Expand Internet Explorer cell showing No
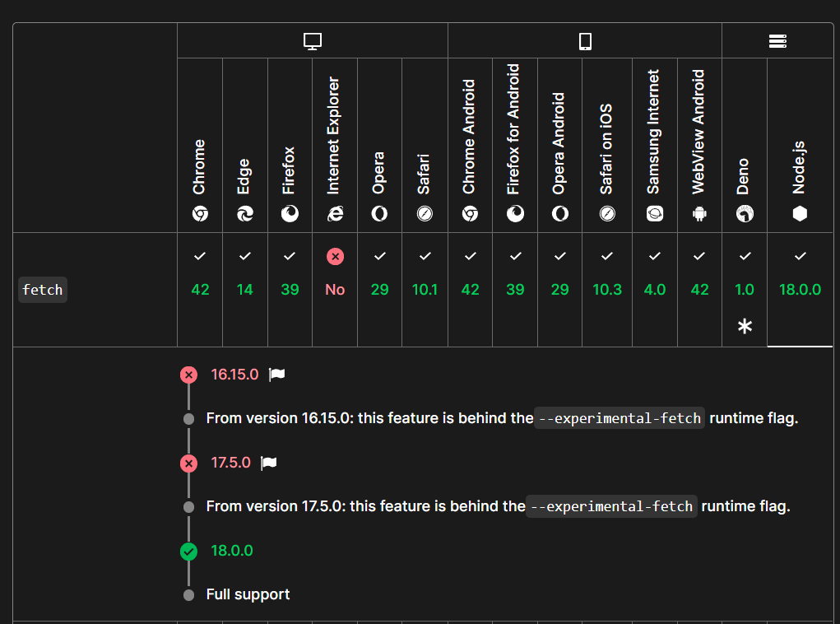Image resolution: width=840 pixels, height=624 pixels. click(x=335, y=290)
